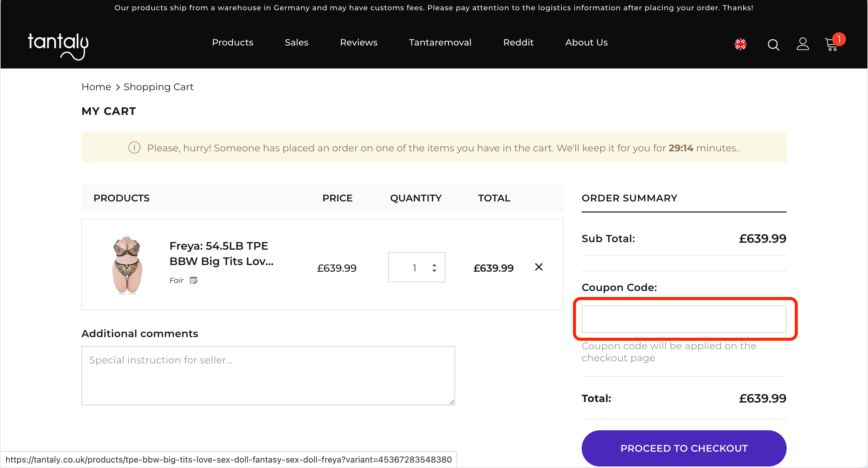868x468 pixels.
Task: Open the Products menu
Action: (232, 43)
